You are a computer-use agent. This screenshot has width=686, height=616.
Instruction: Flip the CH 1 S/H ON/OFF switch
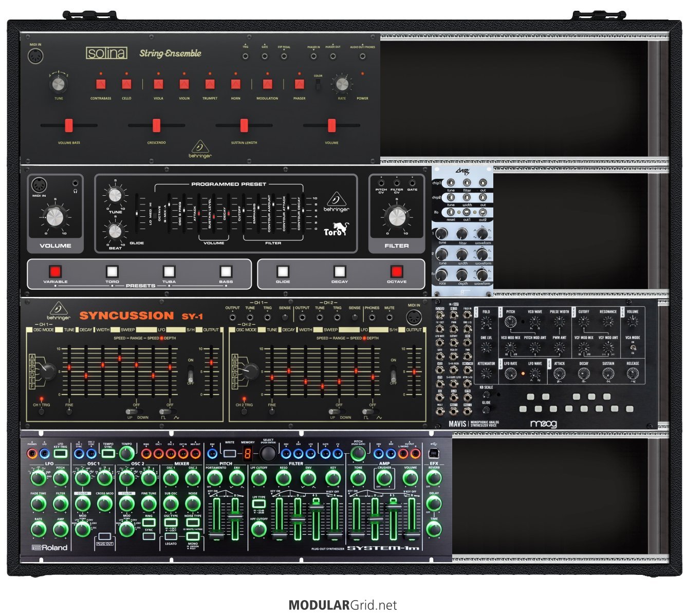click(191, 373)
